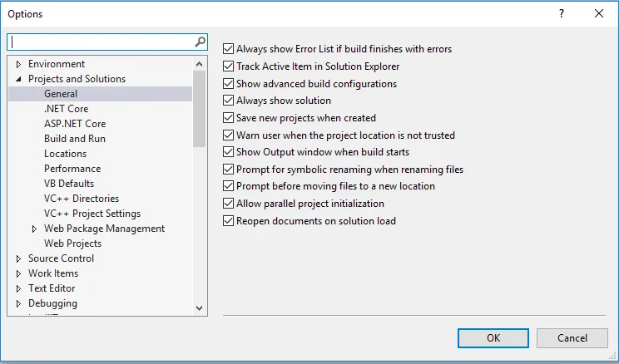Toggle Track Active Item in Solution Explorer
Screen dimensions: 619x364
pos(230,66)
